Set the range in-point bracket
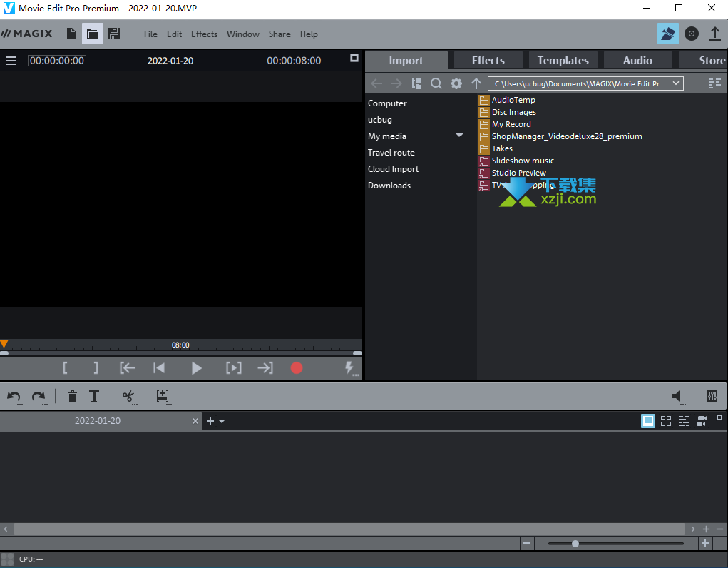This screenshot has height=568, width=728. [65, 368]
